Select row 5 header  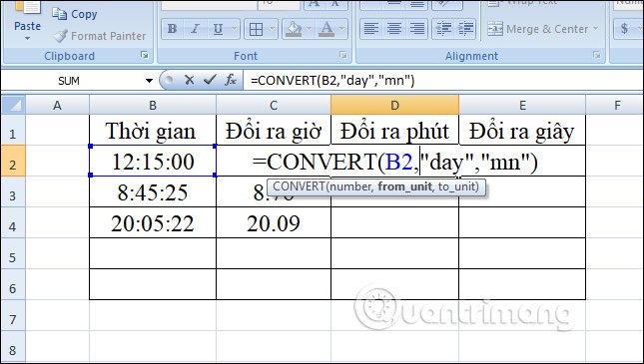point(13,253)
